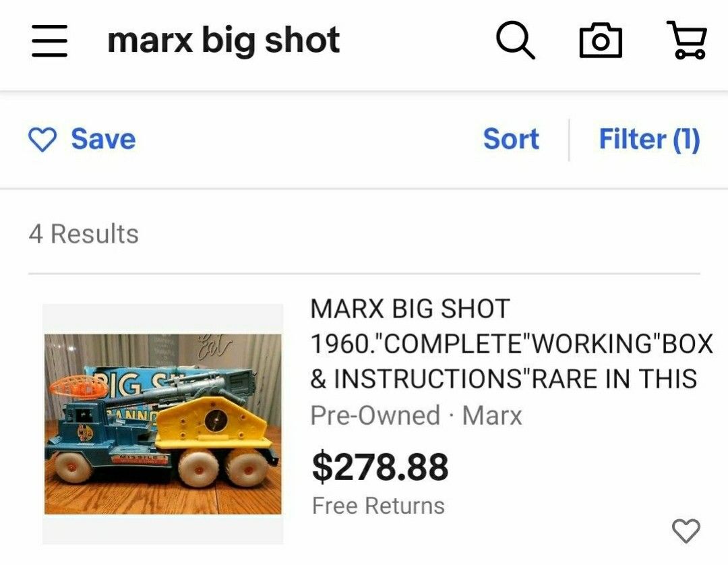Click the yellow cannon mount in photo
Image resolution: width=728 pixels, height=565 pixels.
[212, 421]
